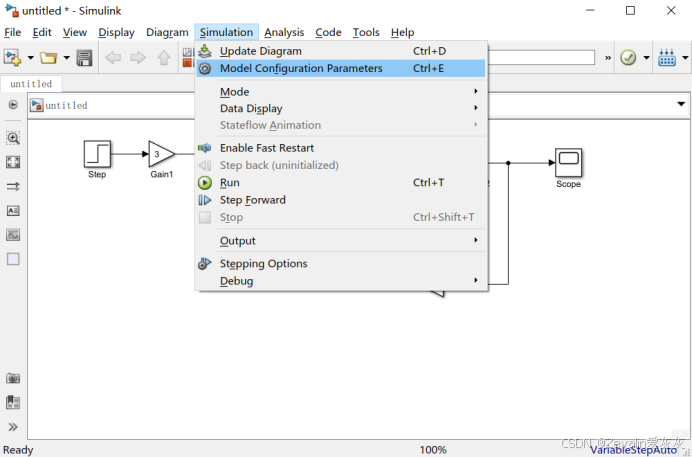
Task: Expand the Model Advisor dropdown arrow
Action: tap(646, 58)
